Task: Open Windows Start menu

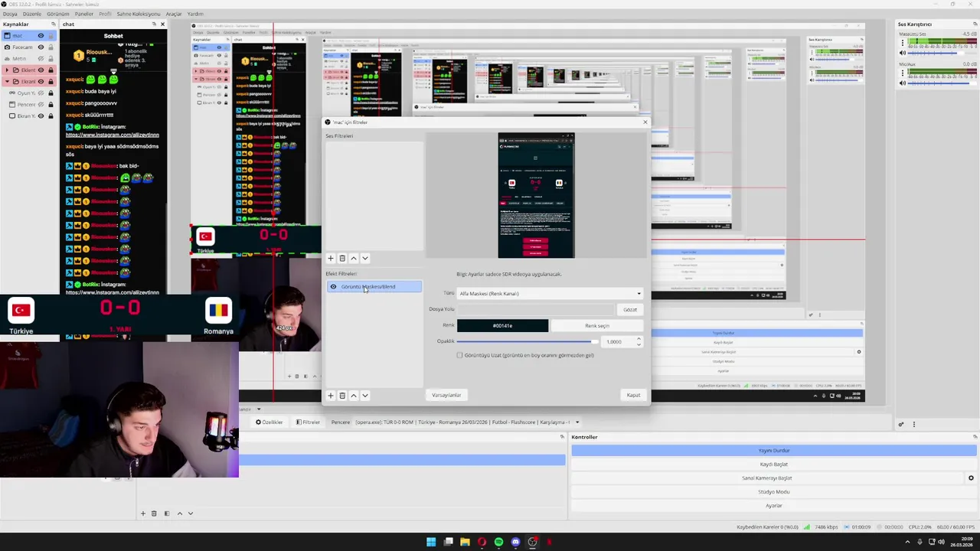Action: (x=431, y=542)
